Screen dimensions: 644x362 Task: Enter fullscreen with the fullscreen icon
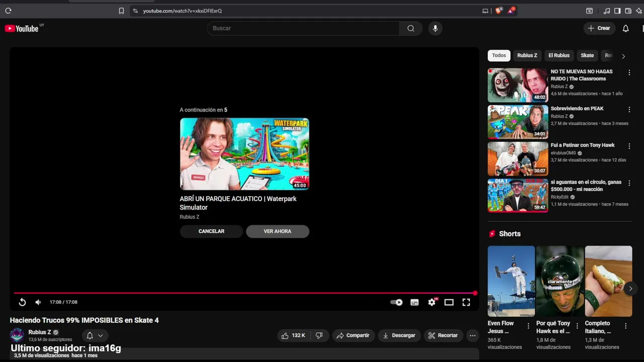coord(466,302)
